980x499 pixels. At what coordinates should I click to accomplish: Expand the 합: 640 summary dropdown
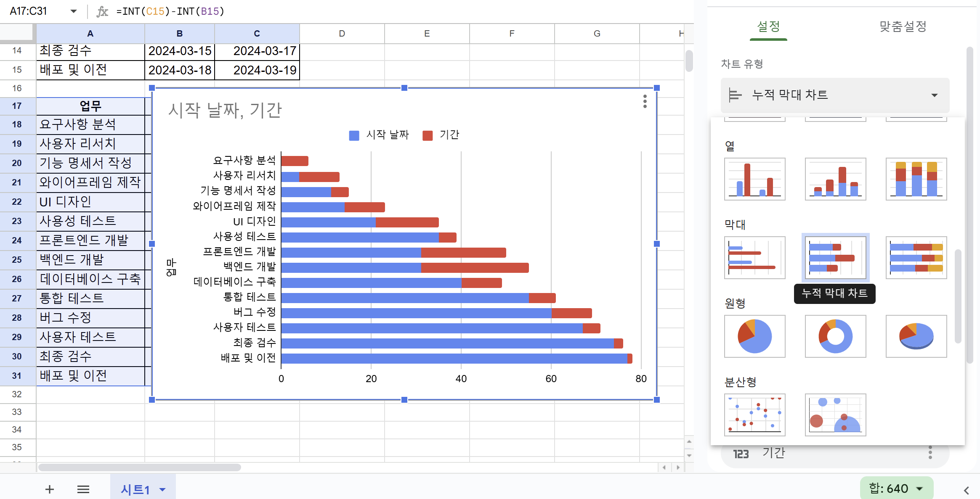[896, 488]
